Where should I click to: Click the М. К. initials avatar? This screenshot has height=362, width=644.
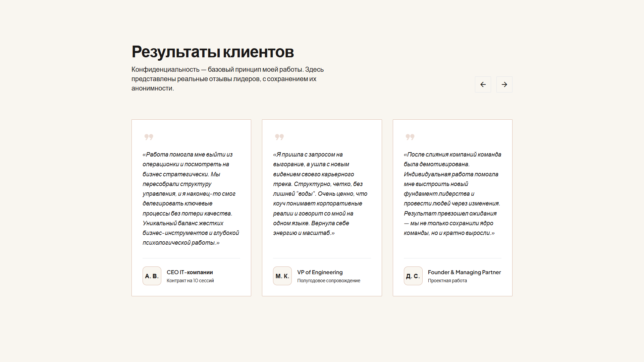pos(282,276)
